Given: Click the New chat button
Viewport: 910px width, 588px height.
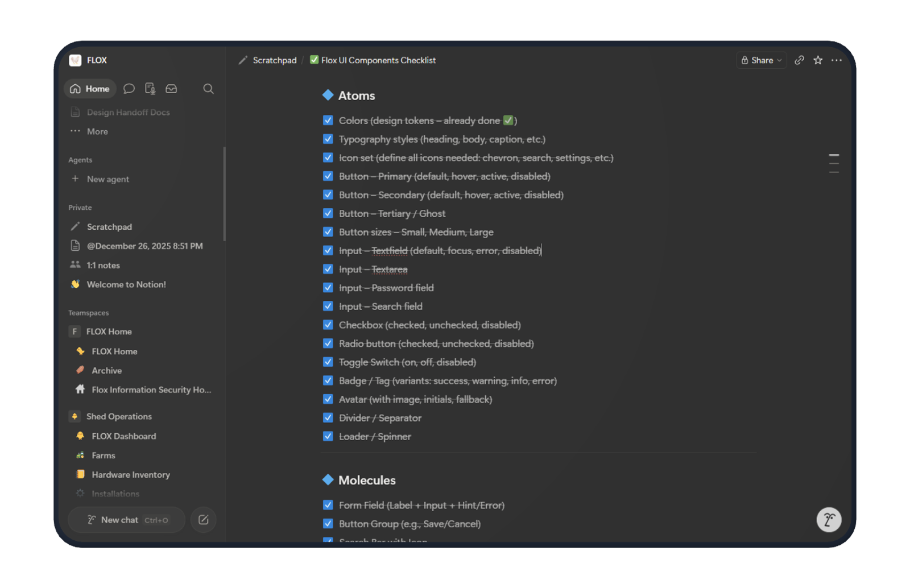Looking at the screenshot, I should point(127,520).
